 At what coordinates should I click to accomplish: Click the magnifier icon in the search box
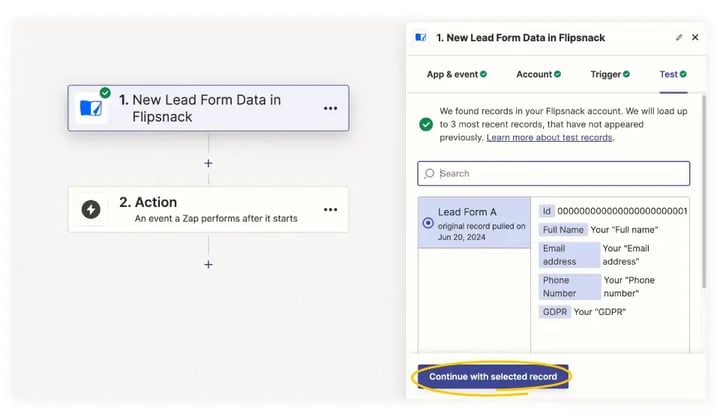coord(429,174)
